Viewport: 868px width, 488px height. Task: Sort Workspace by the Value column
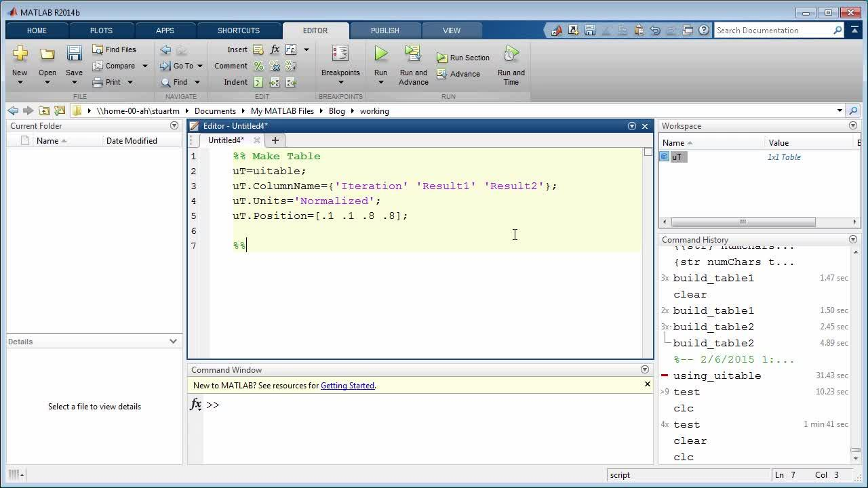[810, 142]
